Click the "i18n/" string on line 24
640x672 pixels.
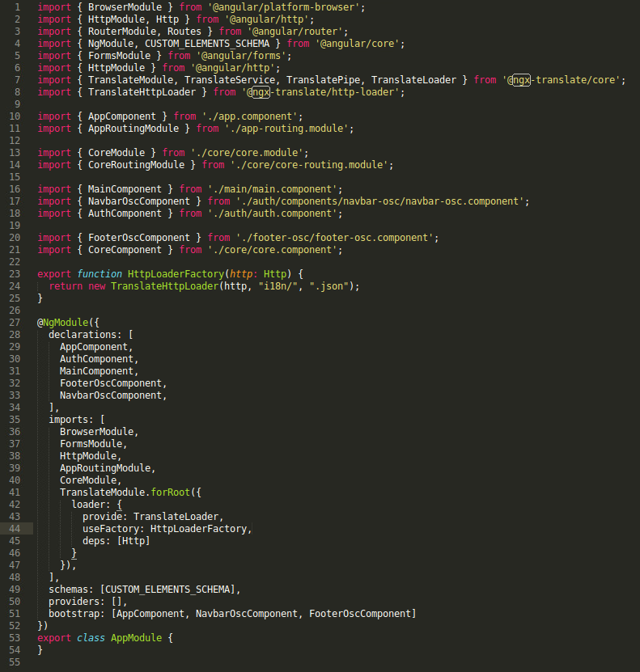click(x=278, y=285)
